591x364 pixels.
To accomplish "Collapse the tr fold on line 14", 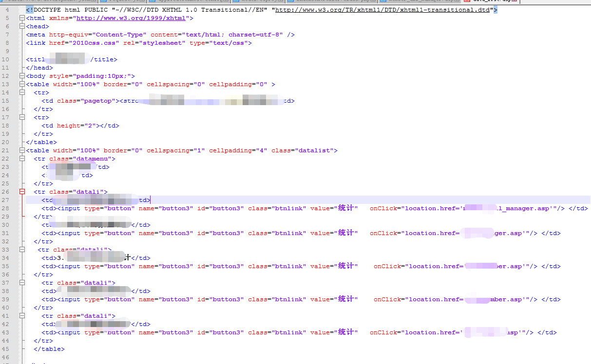I will [x=22, y=92].
